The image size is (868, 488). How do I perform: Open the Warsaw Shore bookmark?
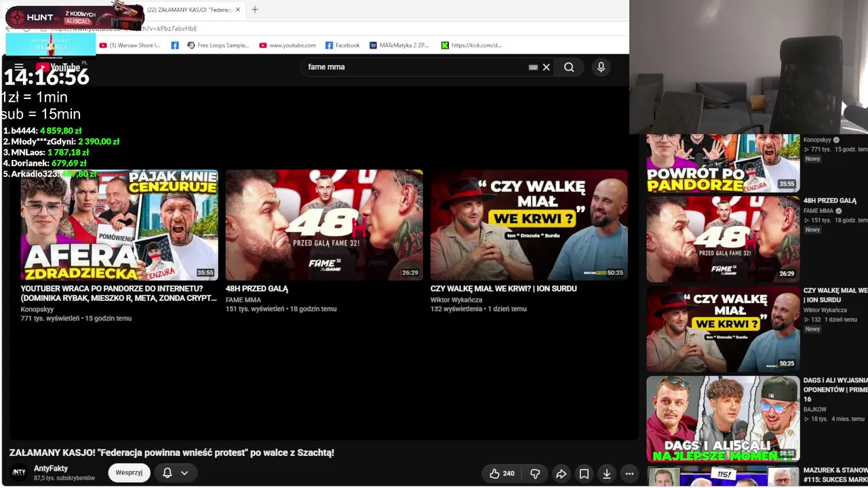point(130,45)
